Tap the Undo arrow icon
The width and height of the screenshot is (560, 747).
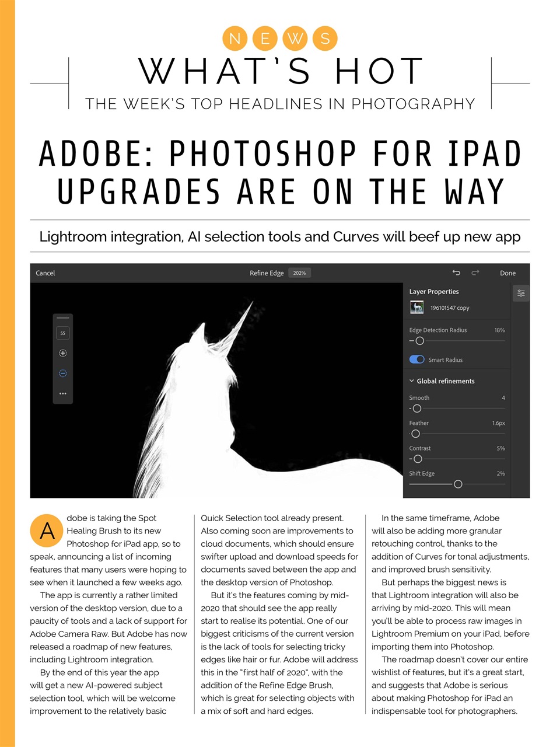click(456, 273)
